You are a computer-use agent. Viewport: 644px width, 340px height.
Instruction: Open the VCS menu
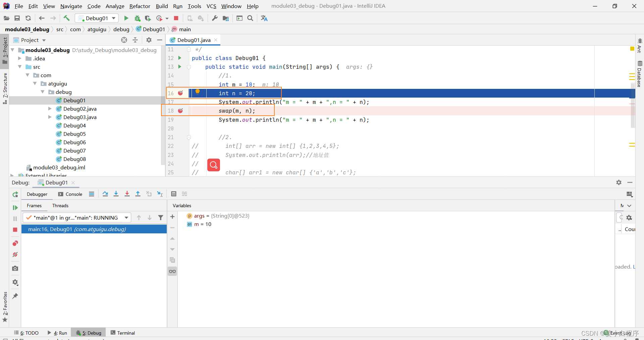(211, 6)
